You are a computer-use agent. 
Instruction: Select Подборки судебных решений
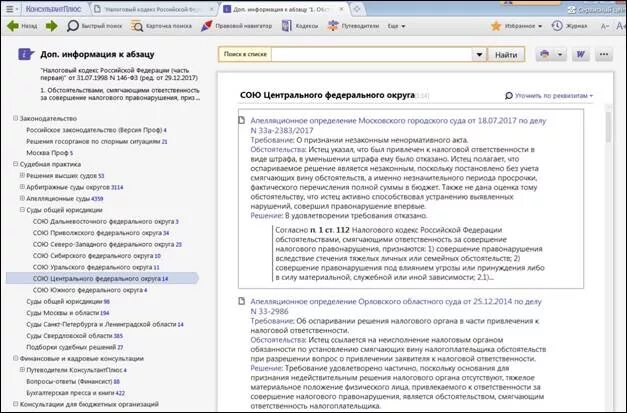pos(74,347)
